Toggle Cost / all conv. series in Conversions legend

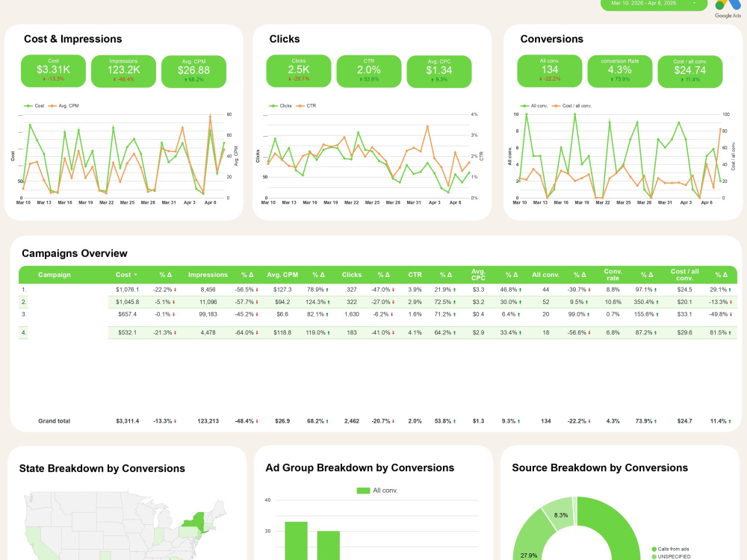coord(571,106)
